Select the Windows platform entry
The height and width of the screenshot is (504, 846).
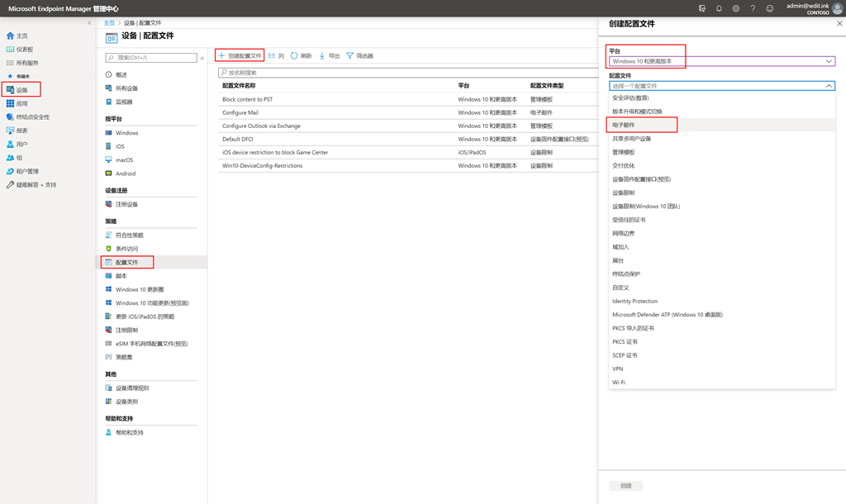(126, 133)
